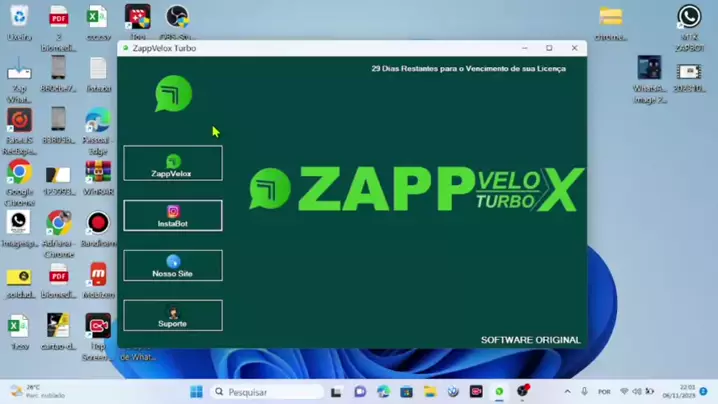Click the Windows Start button
This screenshot has height=404, width=718.
(196, 392)
